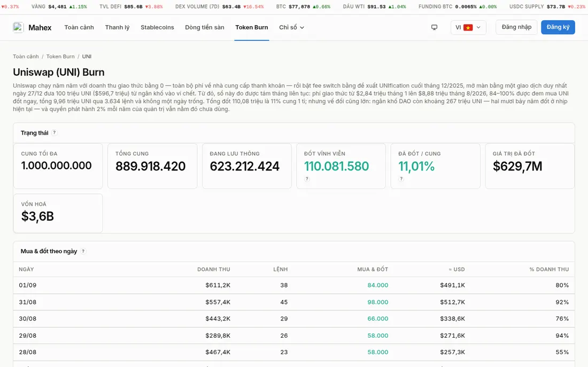588x367 pixels.
Task: Select the 29/08 date cell
Action: [x=28, y=335]
